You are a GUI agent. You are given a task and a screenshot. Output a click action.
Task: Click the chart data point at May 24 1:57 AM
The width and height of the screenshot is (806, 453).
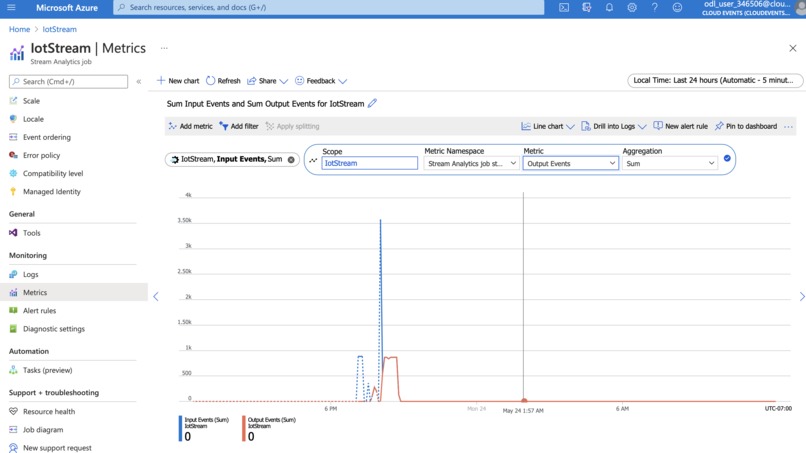pos(524,400)
